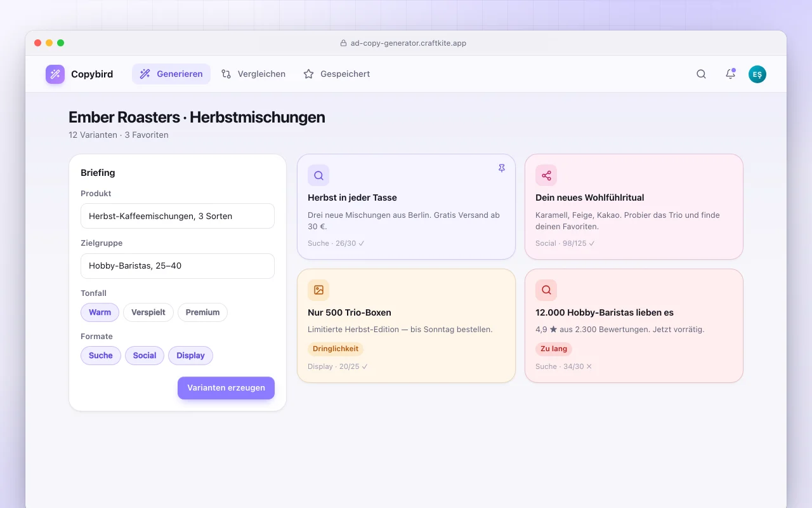Click the headline Herbst in jeder Tasse
The width and height of the screenshot is (812, 508).
click(x=352, y=197)
